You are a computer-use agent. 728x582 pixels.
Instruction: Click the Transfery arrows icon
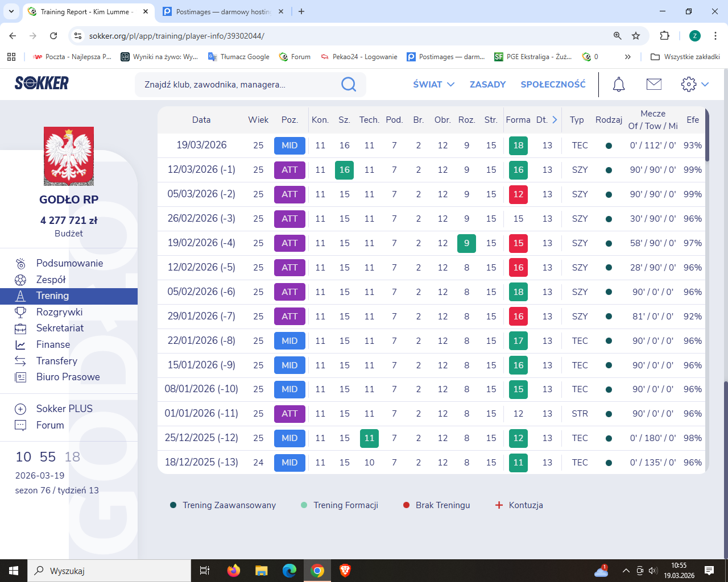pos(20,361)
